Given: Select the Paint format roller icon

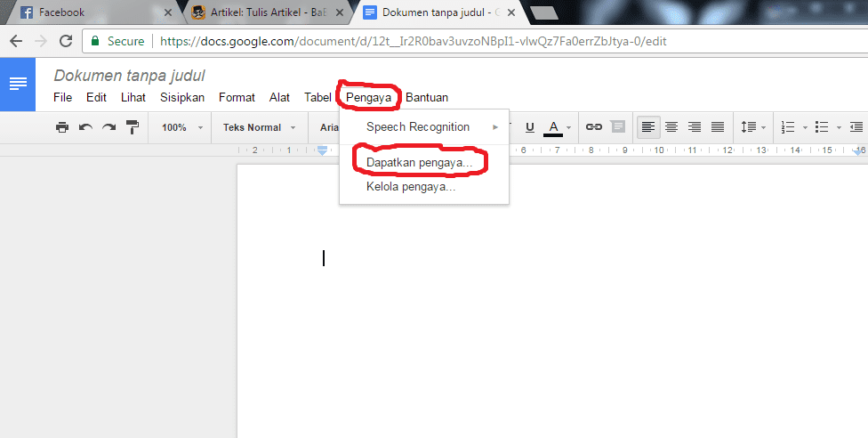Looking at the screenshot, I should [x=133, y=127].
